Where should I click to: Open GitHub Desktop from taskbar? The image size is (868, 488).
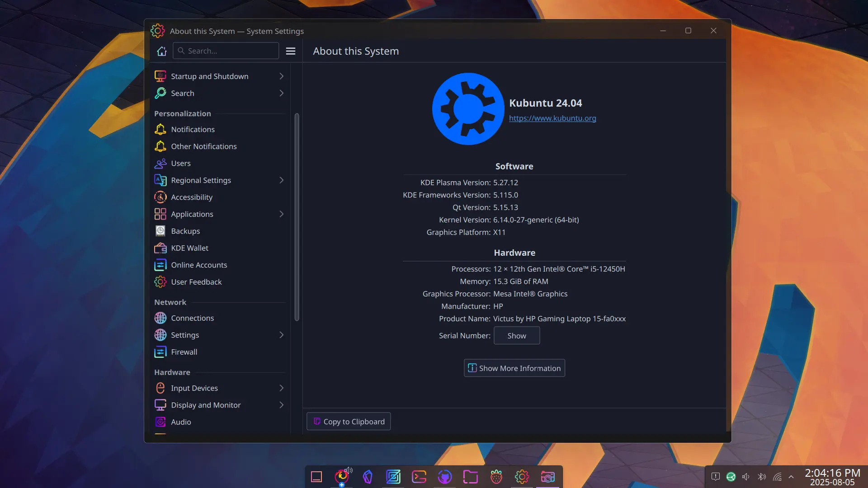[445, 477]
